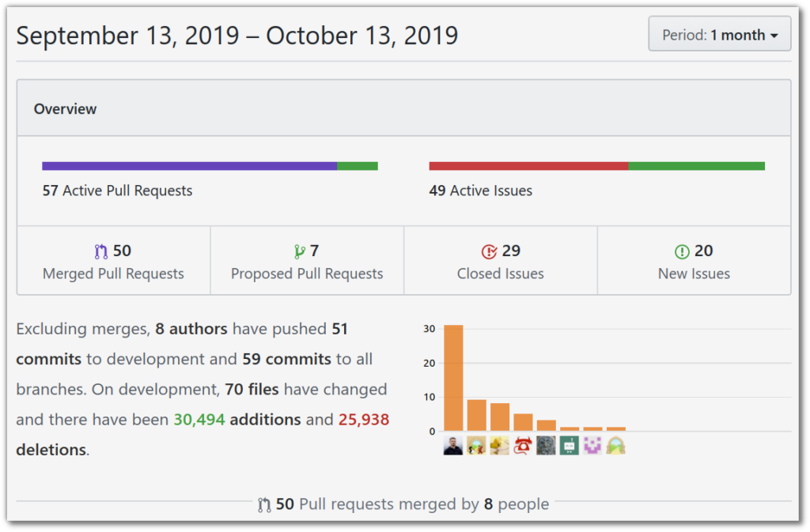The image size is (810, 532).
Task: Click the red closed segment of the issues bar
Action: (x=528, y=166)
